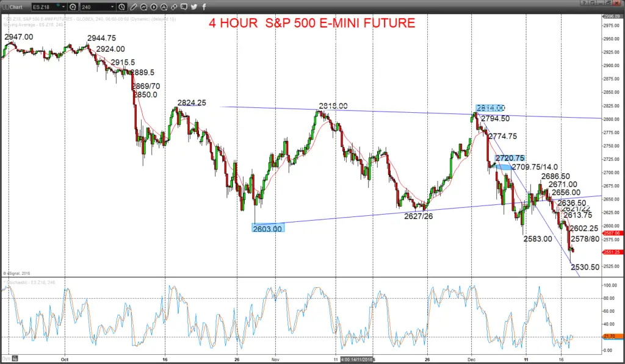Click the Moving Average ES Z18 label
Viewport: 625px width, 364px height.
34,24
